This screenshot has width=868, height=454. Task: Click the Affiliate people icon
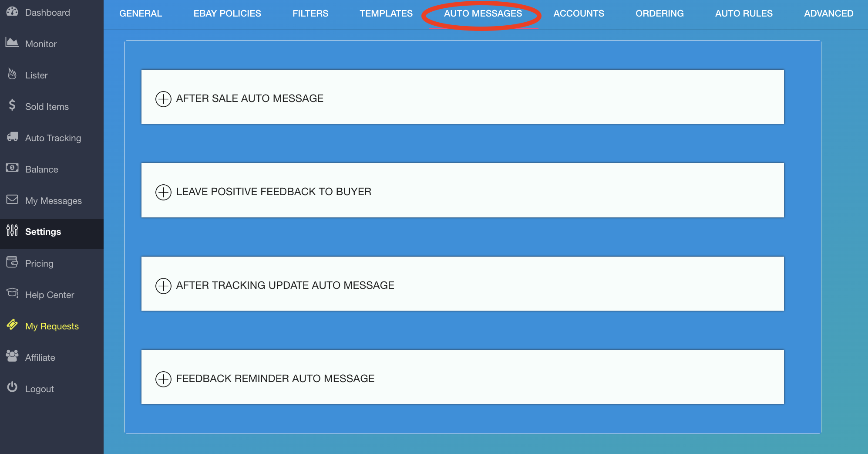12,356
